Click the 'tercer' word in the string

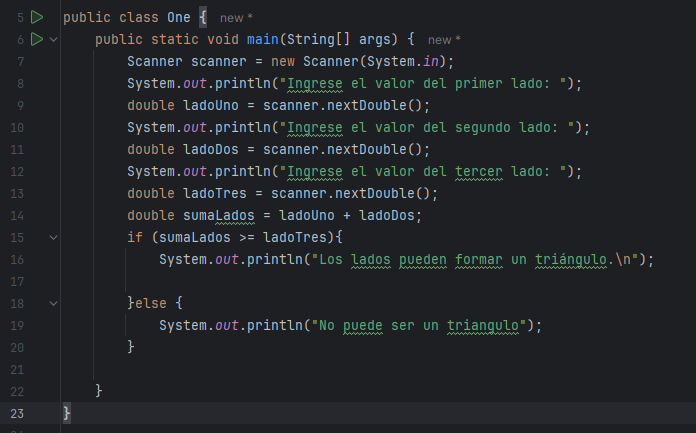(478, 171)
